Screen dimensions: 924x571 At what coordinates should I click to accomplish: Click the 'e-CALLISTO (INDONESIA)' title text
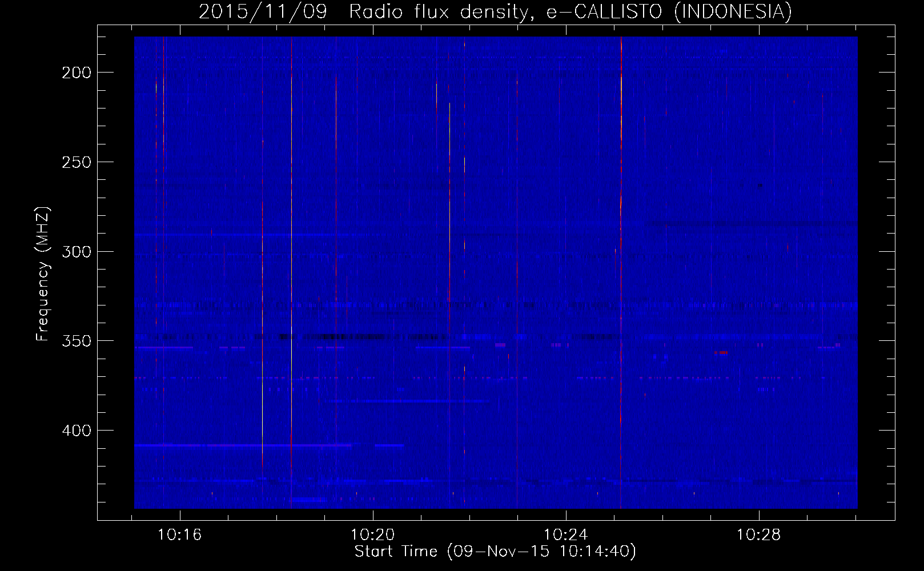coord(669,12)
